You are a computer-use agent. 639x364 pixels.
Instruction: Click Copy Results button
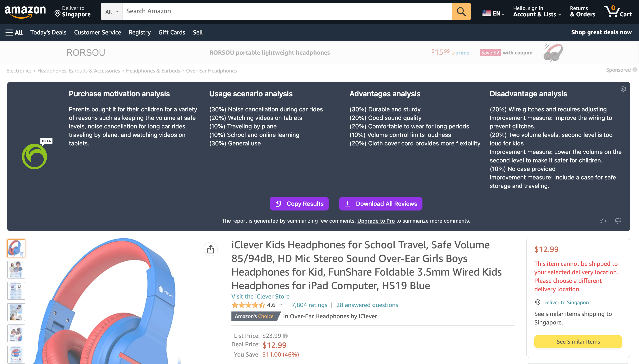pos(299,204)
